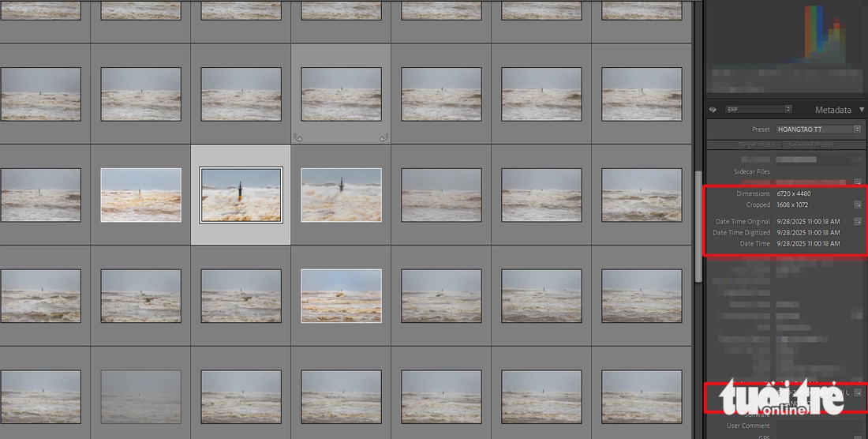The width and height of the screenshot is (868, 439).
Task: Click the arrow button beside Cropped dimensions
Action: pos(858,205)
